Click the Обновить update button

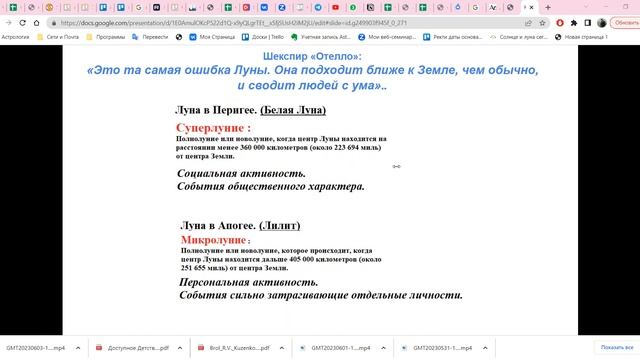point(625,23)
